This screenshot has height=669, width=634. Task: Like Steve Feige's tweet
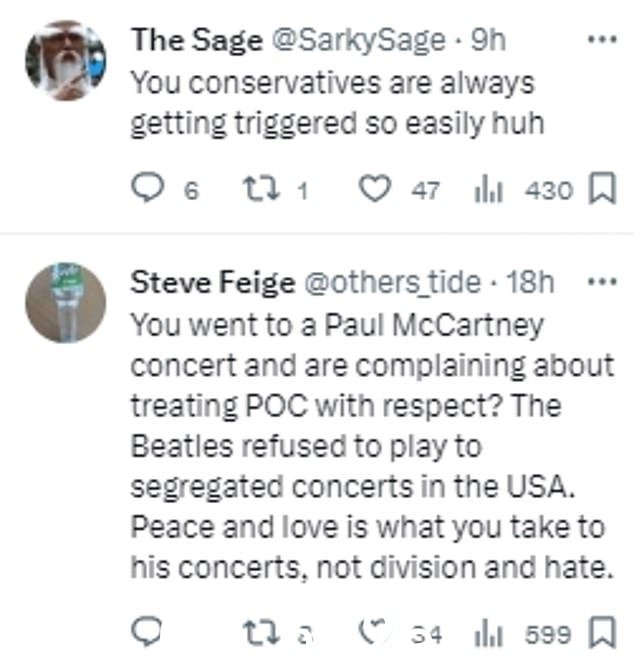373,632
